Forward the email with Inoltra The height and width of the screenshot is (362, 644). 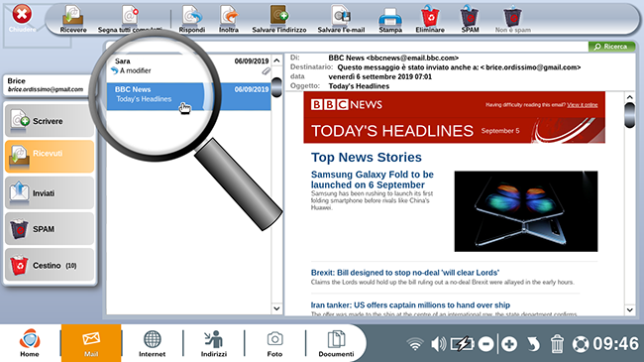229,19
